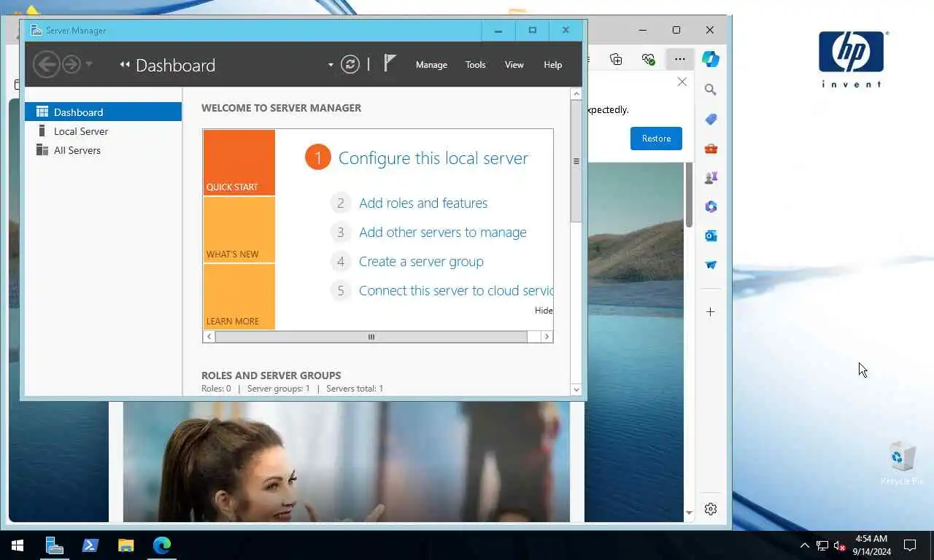Click the horizontal scrollbar thumb in welcome panel

click(371, 337)
